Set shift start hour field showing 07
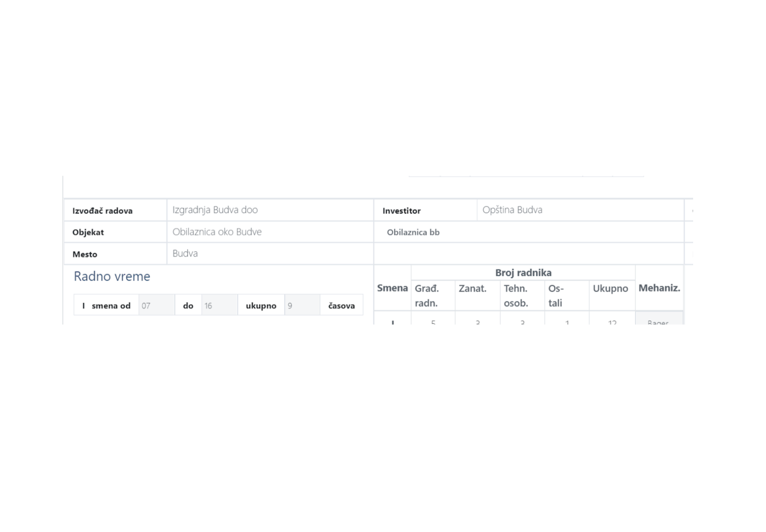This screenshot has width=766, height=532. click(x=156, y=306)
